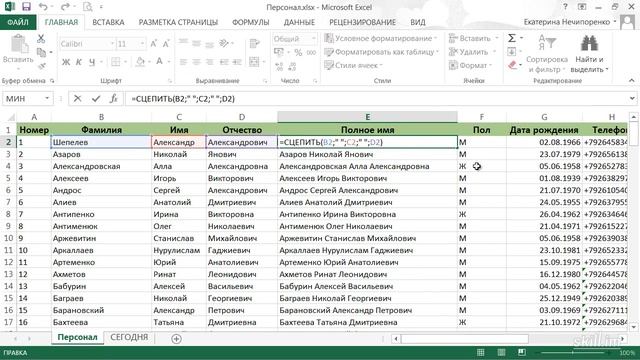Confirm formula with checkmark button
The height and width of the screenshot is (360, 640).
[x=96, y=98]
